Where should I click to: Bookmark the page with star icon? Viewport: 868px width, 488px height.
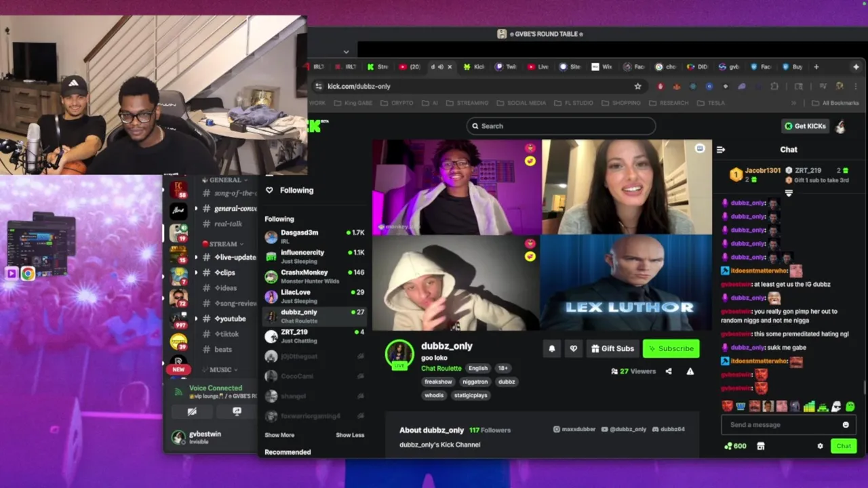[x=637, y=86]
